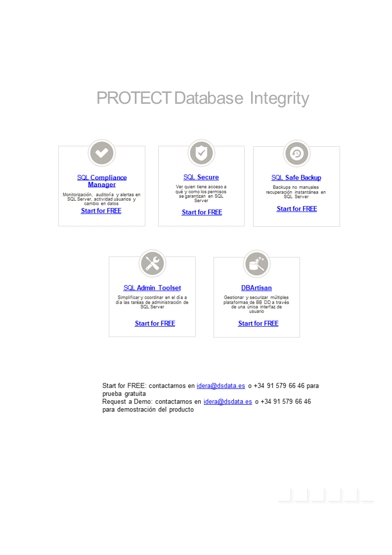The width and height of the screenshot is (392, 555).
Task: Click the magic wand icon above DBArtisan
Action: click(x=257, y=264)
